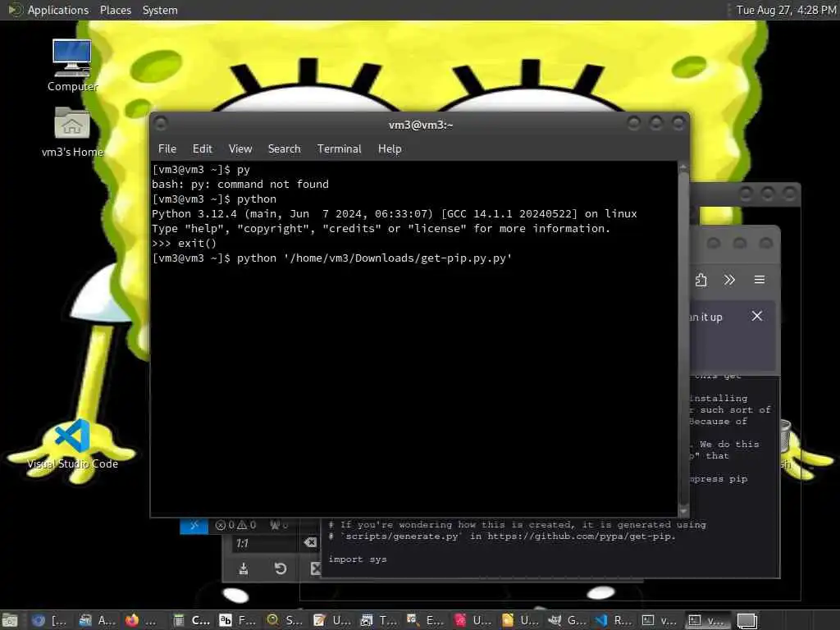Click the terminal vertical scrollbar
Viewport: 840px width, 630px height.
(x=683, y=337)
